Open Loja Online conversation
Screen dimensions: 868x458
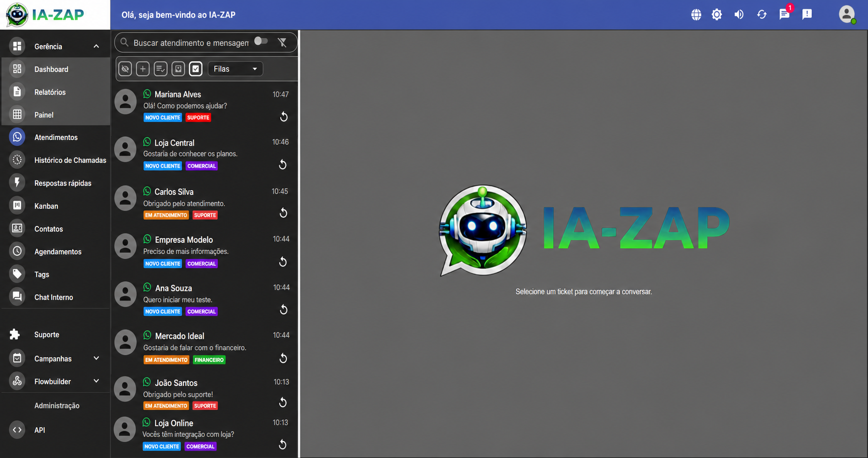point(205,435)
